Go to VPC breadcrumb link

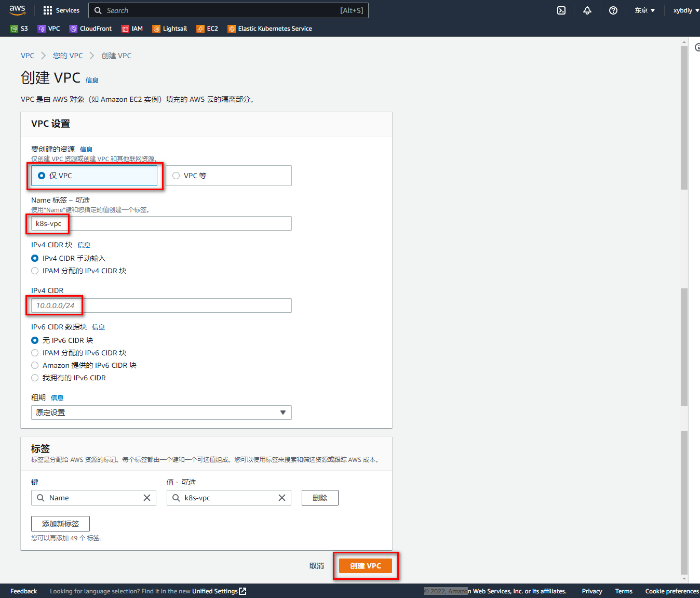tap(28, 56)
